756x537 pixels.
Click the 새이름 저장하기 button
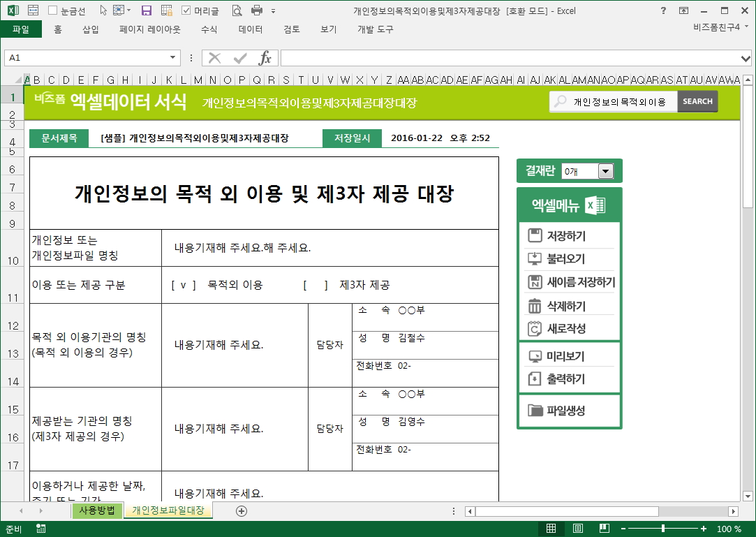pyautogui.click(x=570, y=283)
